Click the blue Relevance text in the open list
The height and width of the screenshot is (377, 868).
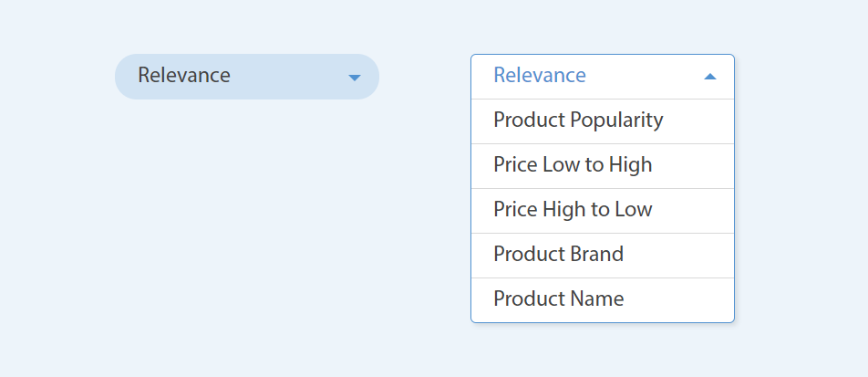pos(539,75)
